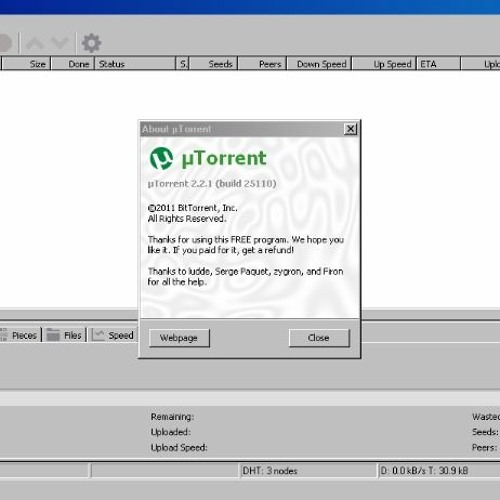Viewport: 500px width, 500px height.
Task: Click the move up queue arrow
Action: pyautogui.click(x=35, y=43)
